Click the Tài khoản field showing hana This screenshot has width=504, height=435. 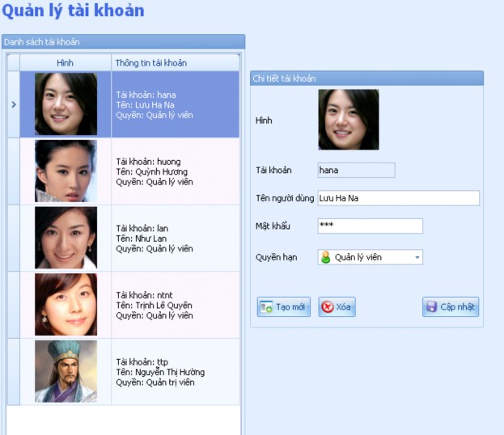355,170
